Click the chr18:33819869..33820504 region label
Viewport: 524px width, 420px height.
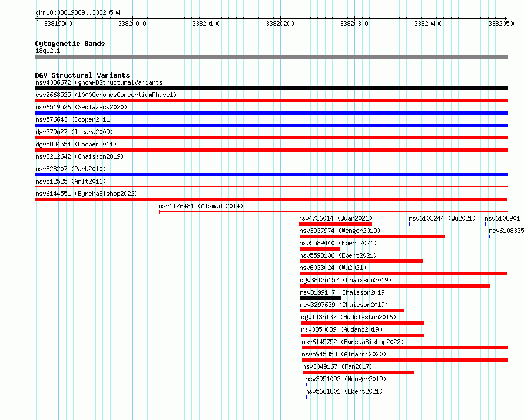point(78,13)
